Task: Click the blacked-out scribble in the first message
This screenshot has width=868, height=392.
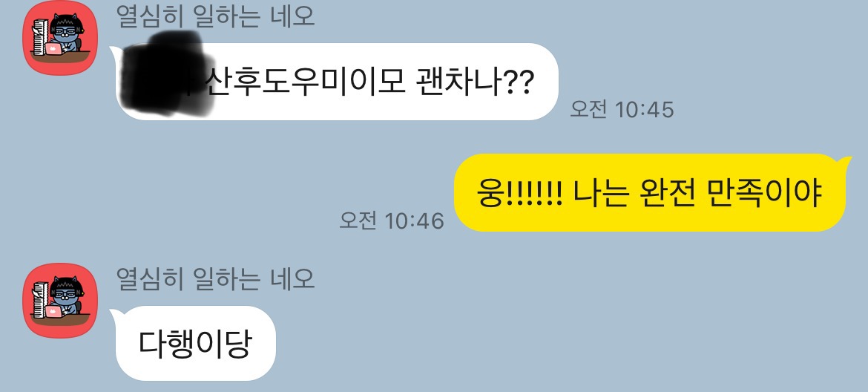Action: 166,73
